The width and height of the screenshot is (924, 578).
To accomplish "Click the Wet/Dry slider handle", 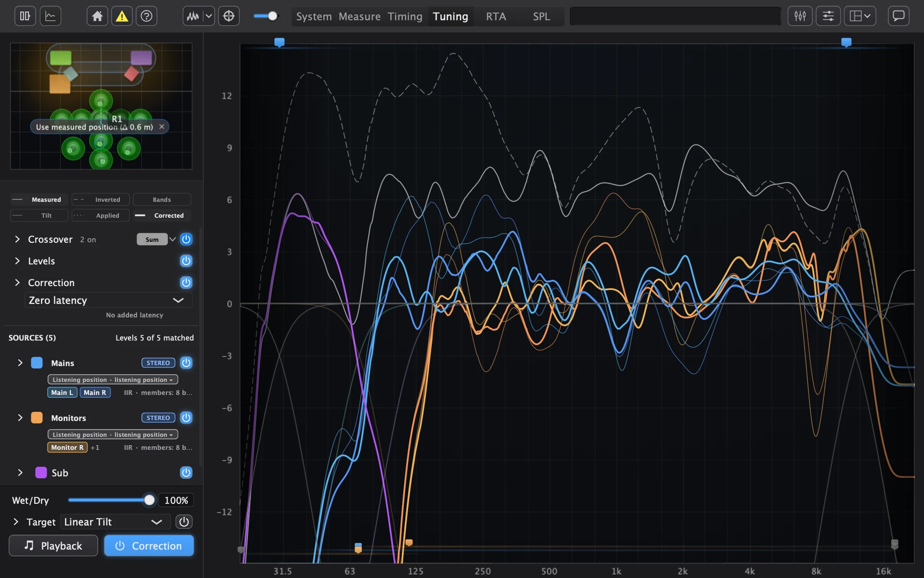I will pos(150,500).
